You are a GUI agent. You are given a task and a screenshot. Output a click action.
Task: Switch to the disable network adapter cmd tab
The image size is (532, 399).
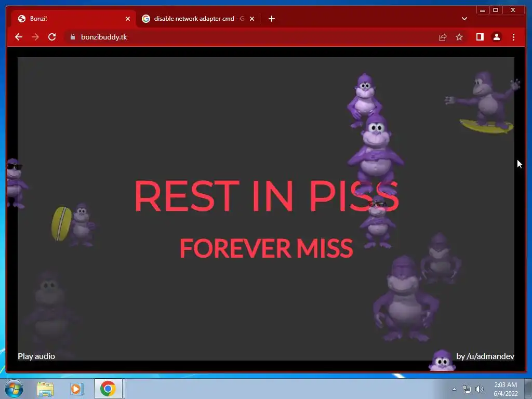coord(198,19)
